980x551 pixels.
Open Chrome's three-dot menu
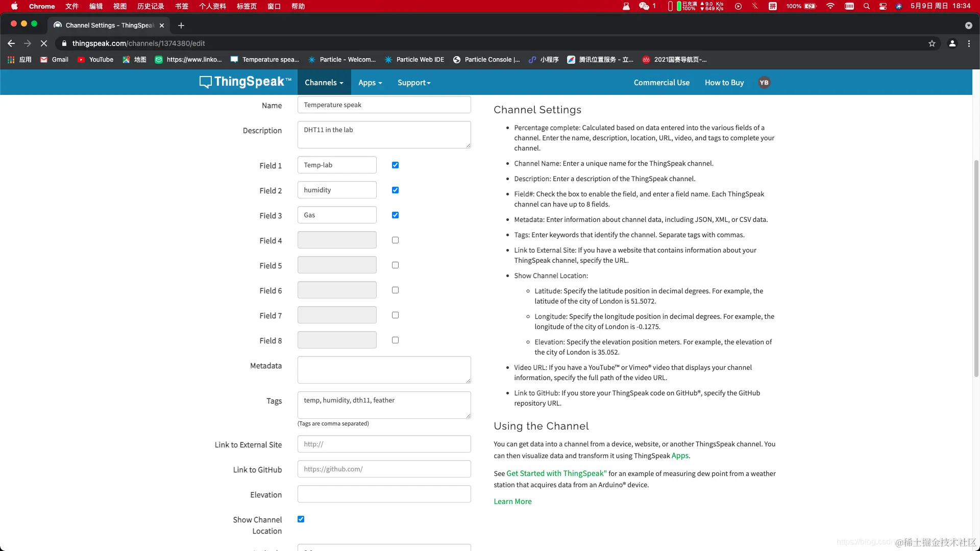tap(969, 43)
